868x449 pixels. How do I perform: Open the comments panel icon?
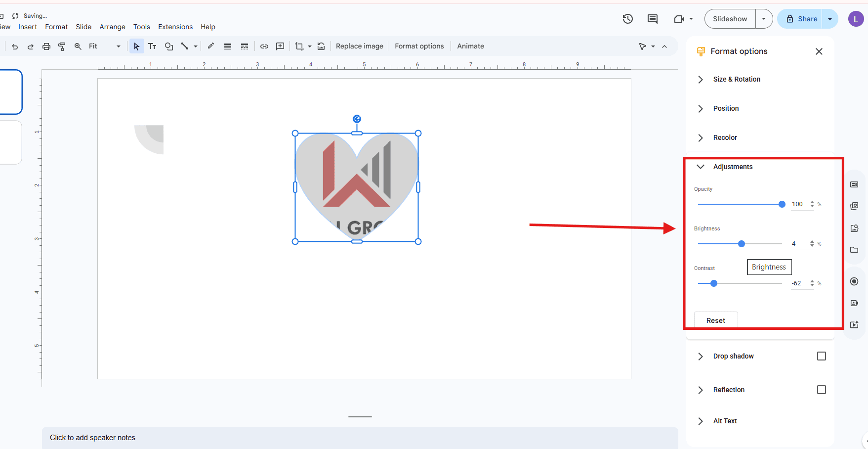653,19
